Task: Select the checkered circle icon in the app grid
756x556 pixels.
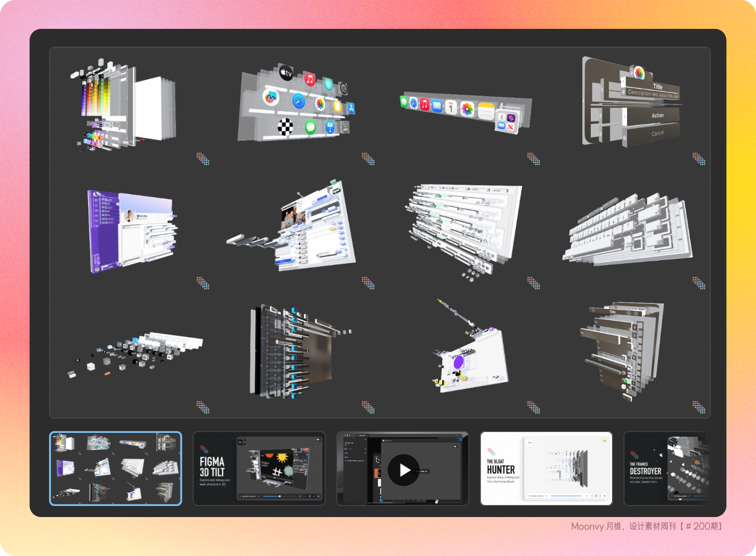Action: coord(285,127)
